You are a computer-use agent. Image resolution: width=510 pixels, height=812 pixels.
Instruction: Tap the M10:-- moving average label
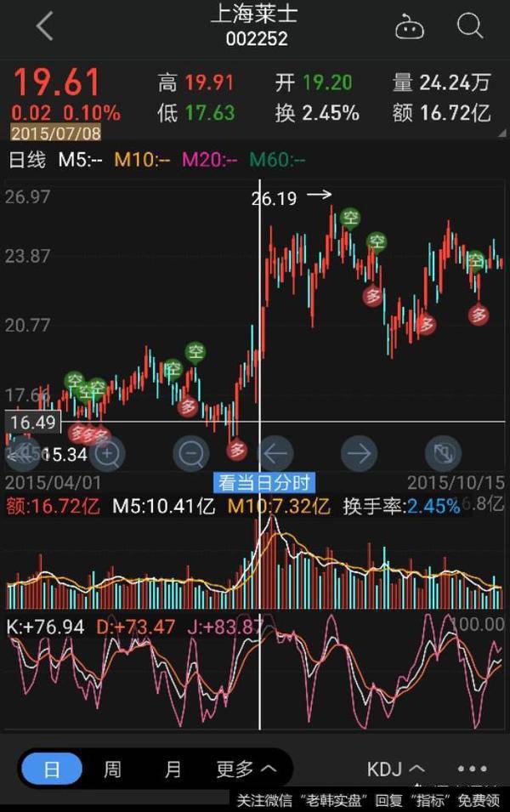(142, 159)
